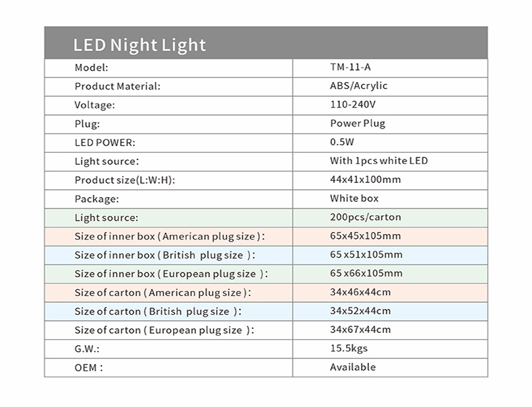Select the Model label cell

(92, 67)
